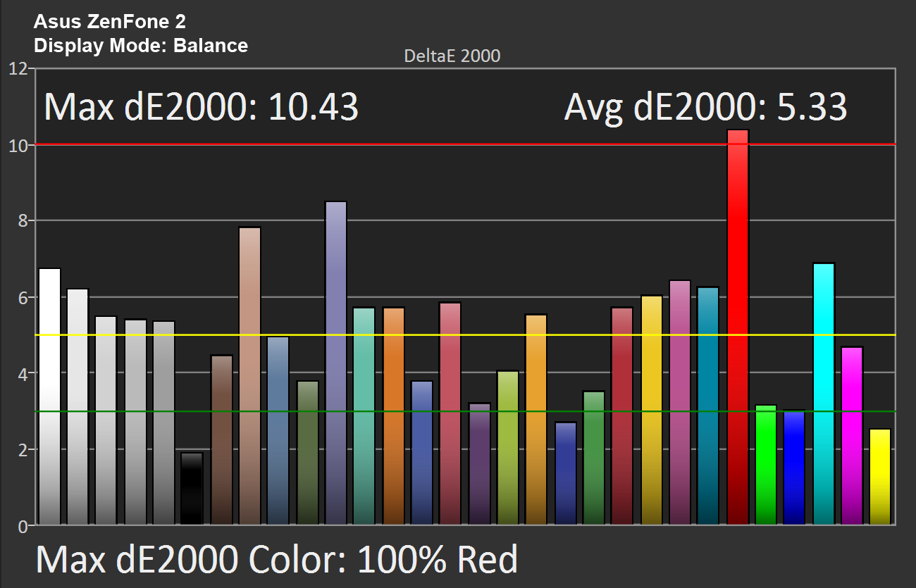Viewport: 916px width, 588px height.
Task: Click the bright lime green bar
Action: click(766, 465)
